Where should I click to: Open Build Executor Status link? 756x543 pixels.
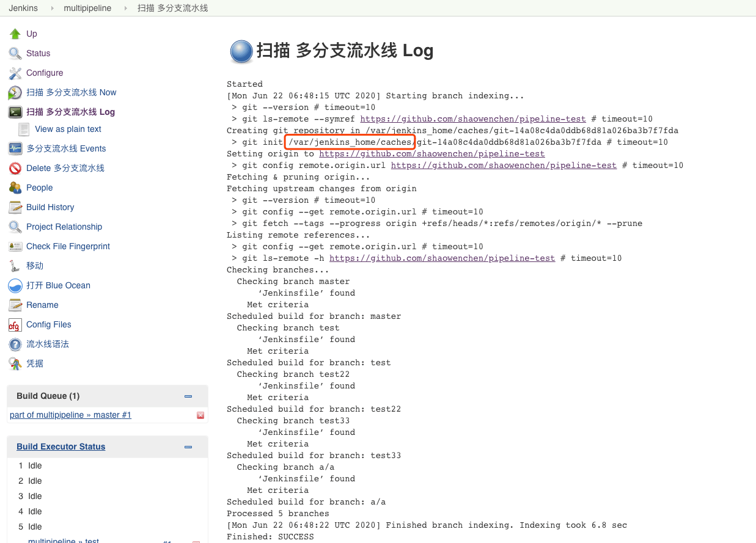[61, 446]
